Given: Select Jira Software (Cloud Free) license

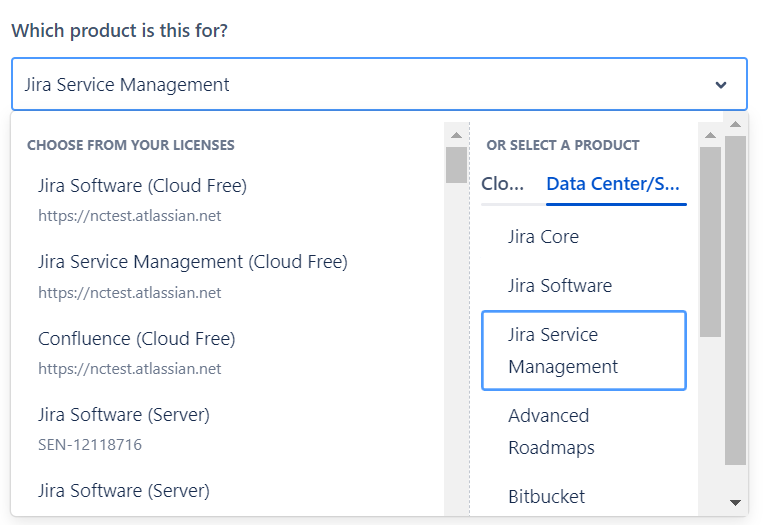Looking at the screenshot, I should tap(142, 186).
